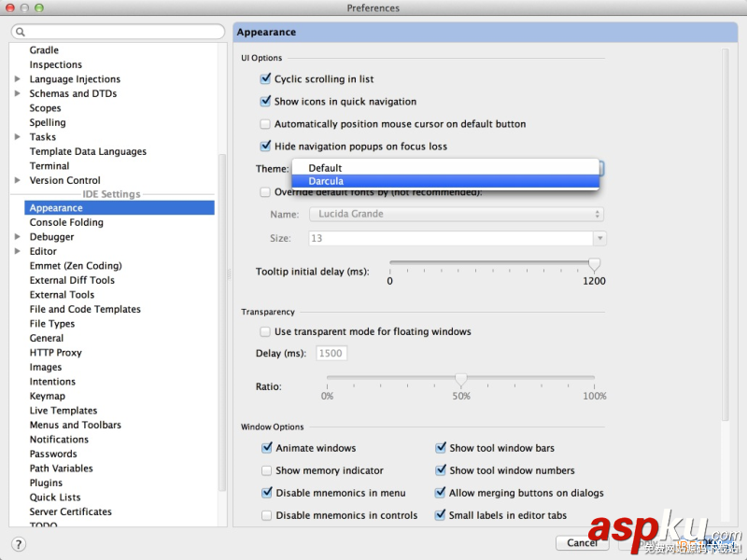Toggle Show icons in quick navigation
The height and width of the screenshot is (560, 747).
(x=265, y=101)
